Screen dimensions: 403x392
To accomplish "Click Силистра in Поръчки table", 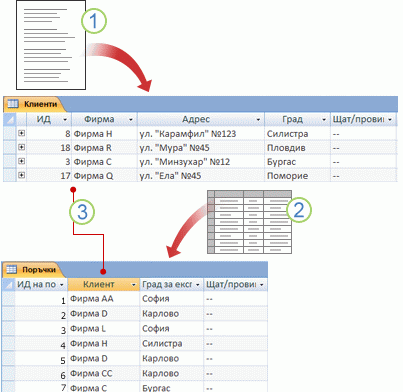I will [x=172, y=344].
